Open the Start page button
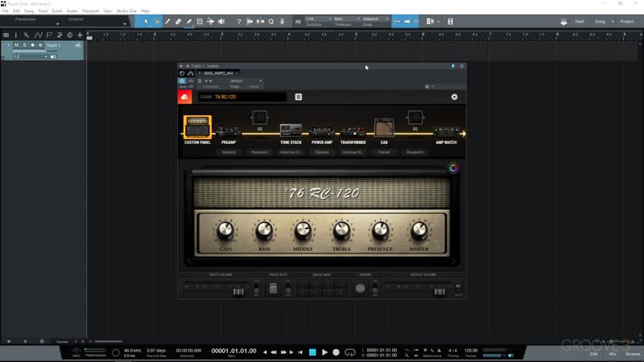Viewport: 644px width, 362px height. [x=580, y=22]
